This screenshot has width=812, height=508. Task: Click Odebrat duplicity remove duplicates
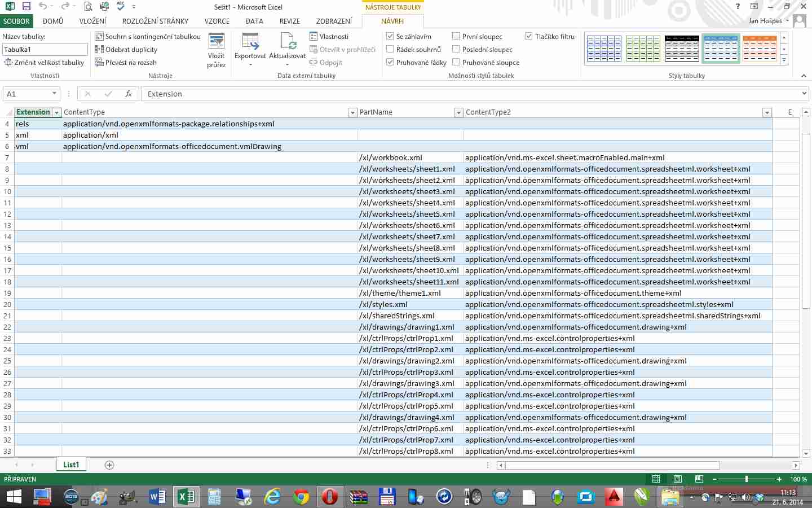[x=126, y=50]
